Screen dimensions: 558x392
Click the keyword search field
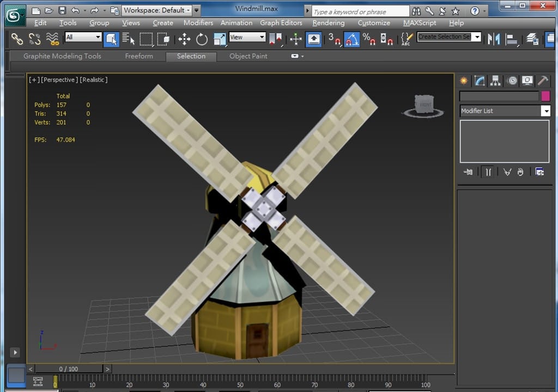tap(360, 11)
